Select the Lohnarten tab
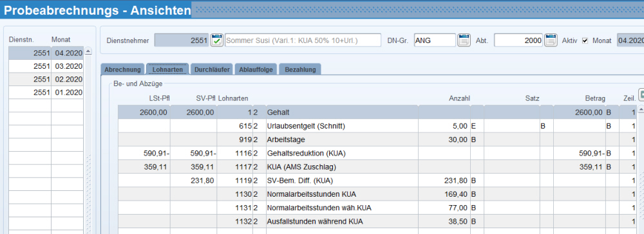The height and width of the screenshot is (234, 644). click(x=167, y=69)
